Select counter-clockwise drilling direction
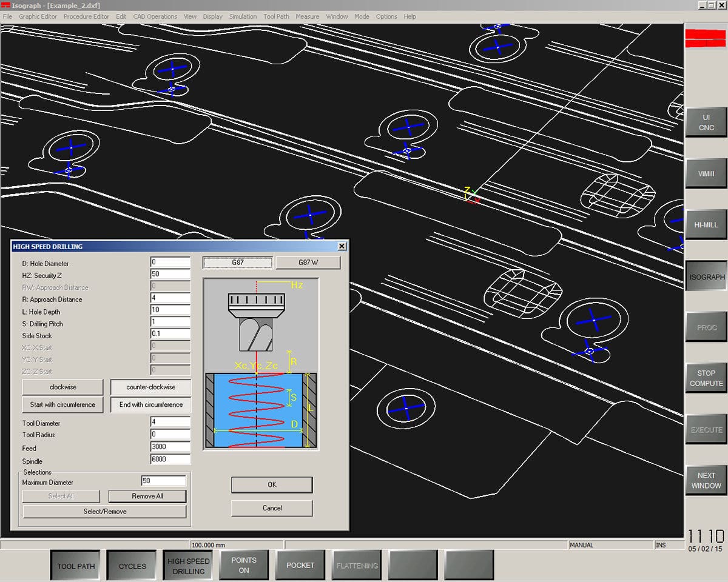Image resolution: width=728 pixels, height=582 pixels. pyautogui.click(x=150, y=387)
